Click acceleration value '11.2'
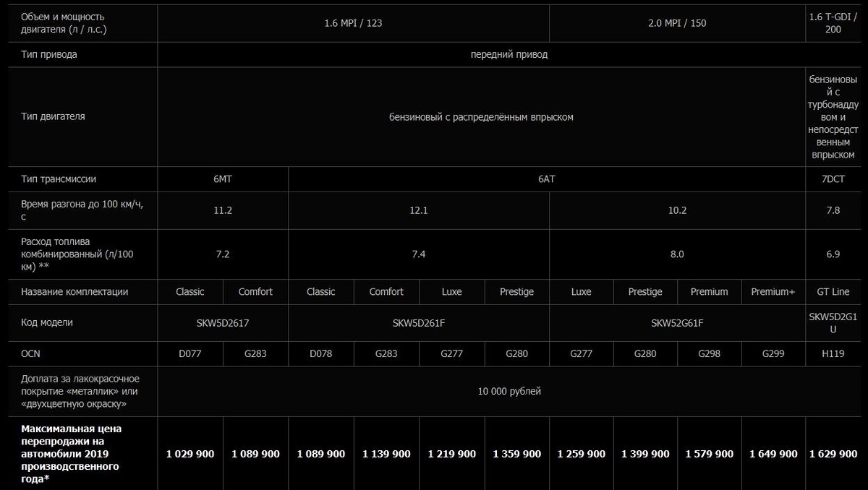This screenshot has height=490, width=868. tap(223, 210)
